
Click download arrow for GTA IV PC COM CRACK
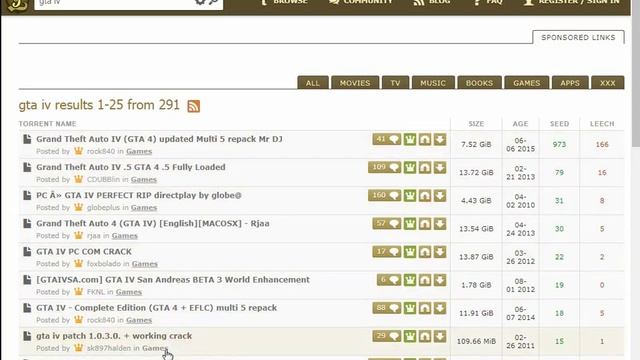440,252
